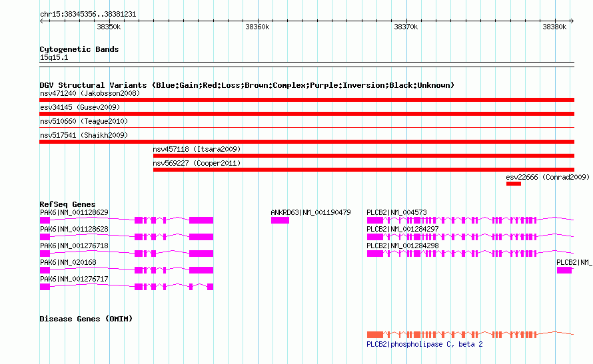Click the 38350k ruler tick label
Image resolution: width=593 pixels, height=364 pixels.
click(x=109, y=27)
